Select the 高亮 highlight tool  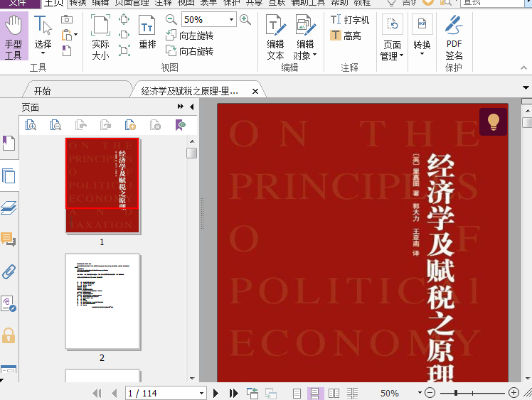pos(346,36)
